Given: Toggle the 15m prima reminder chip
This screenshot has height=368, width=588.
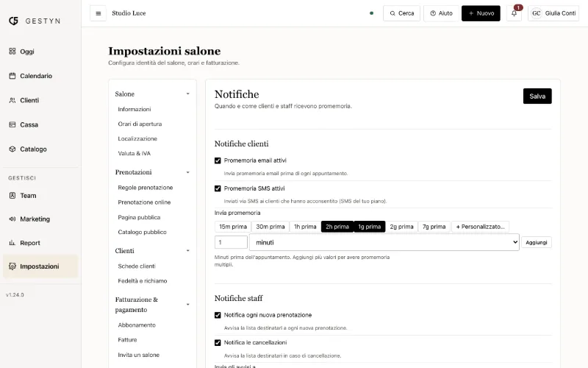Looking at the screenshot, I should pos(233,227).
